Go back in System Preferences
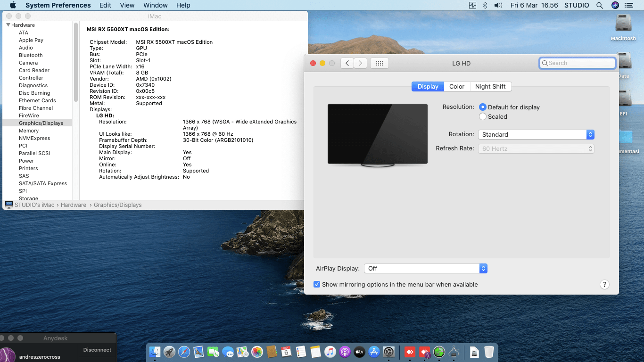 click(x=347, y=63)
